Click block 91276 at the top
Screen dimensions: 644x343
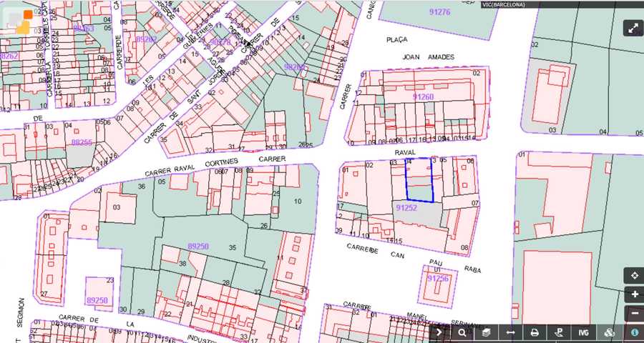pos(437,12)
